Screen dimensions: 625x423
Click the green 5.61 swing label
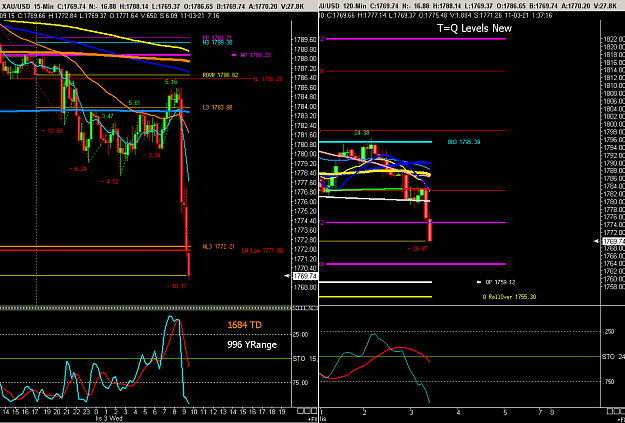(x=134, y=103)
